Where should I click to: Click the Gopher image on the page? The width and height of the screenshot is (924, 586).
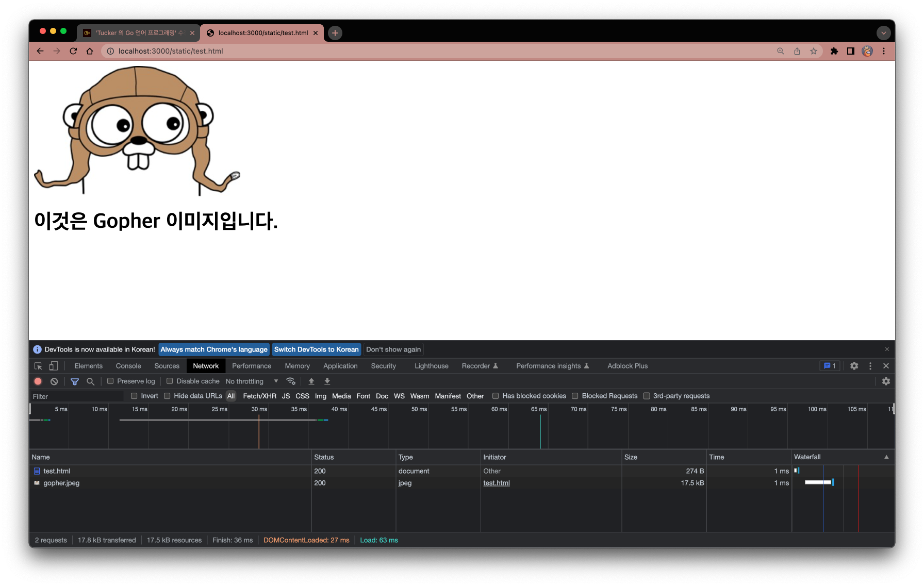tap(137, 130)
